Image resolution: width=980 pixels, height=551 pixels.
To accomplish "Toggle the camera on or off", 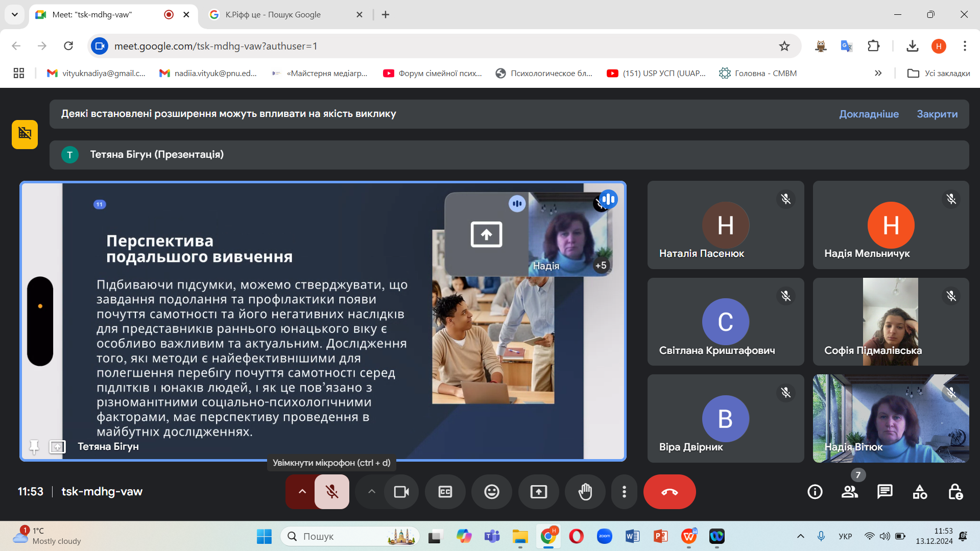I will [401, 492].
